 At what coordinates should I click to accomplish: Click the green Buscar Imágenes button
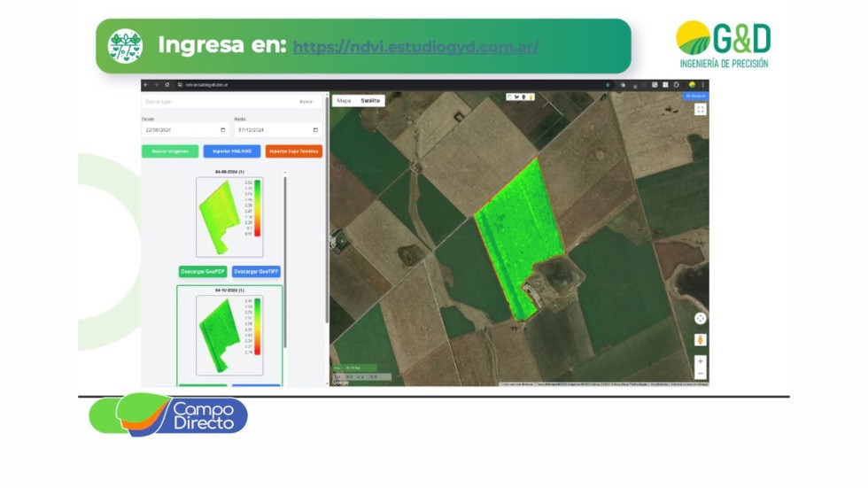169,151
